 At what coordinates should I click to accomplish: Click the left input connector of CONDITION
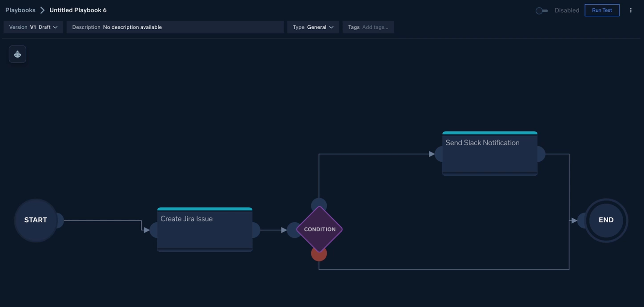[x=293, y=230]
